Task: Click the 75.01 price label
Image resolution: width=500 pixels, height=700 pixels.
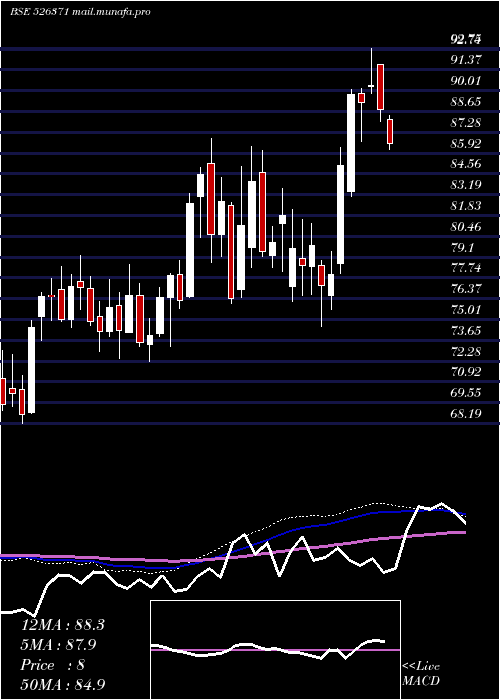Action: click(x=466, y=309)
